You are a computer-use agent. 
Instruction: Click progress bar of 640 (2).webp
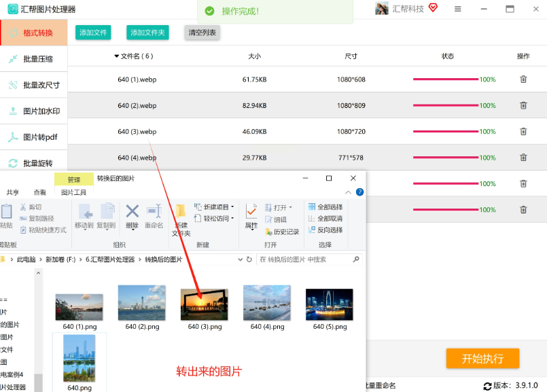coord(445,105)
